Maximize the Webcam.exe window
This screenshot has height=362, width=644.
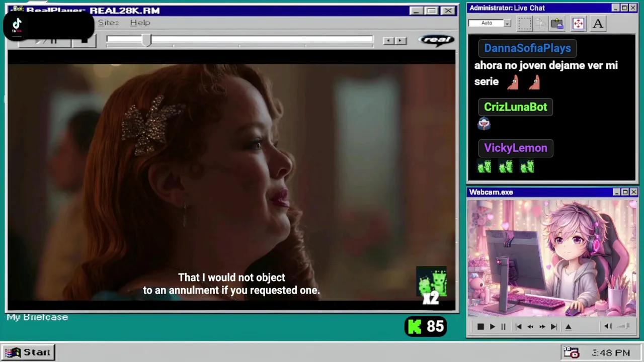tap(625, 192)
